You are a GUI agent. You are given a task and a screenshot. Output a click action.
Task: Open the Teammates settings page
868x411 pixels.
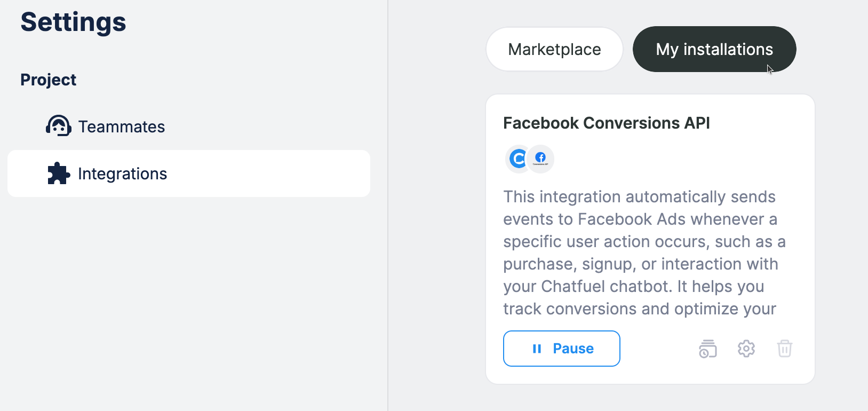tap(122, 127)
